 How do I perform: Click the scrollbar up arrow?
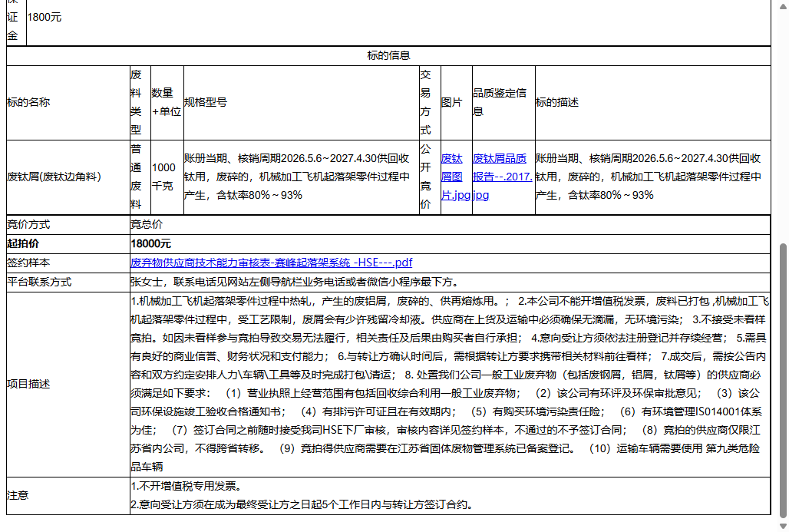783,5
